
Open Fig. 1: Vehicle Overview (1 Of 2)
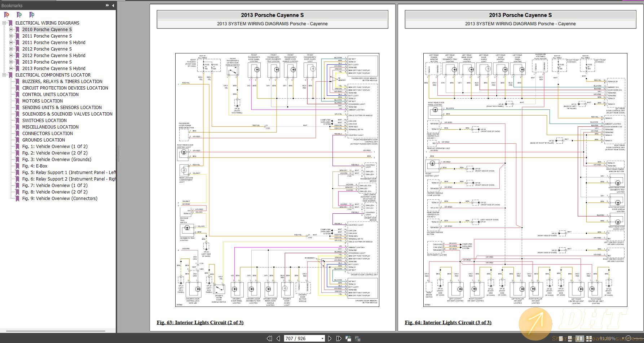(55, 147)
